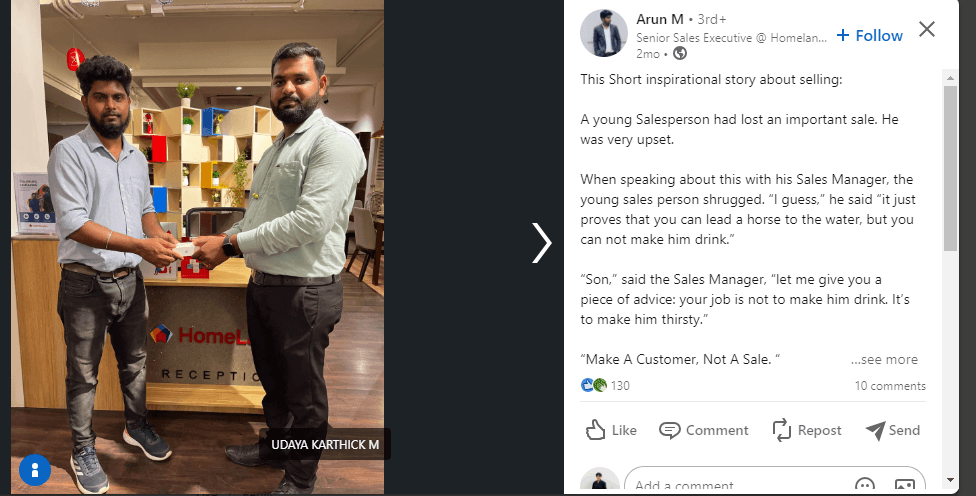Click the globe visibility icon beside 2mo

[680, 53]
